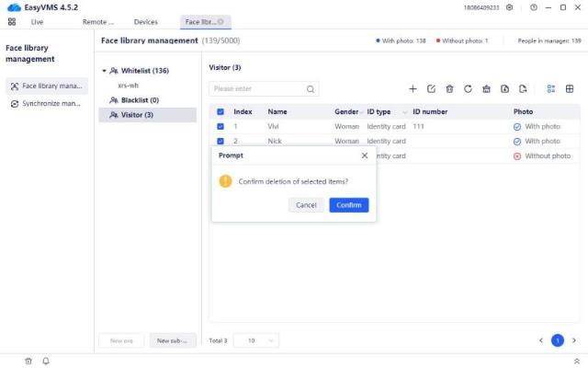The image size is (588, 368).
Task: Click the refresh icon in toolbar
Action: [x=468, y=89]
